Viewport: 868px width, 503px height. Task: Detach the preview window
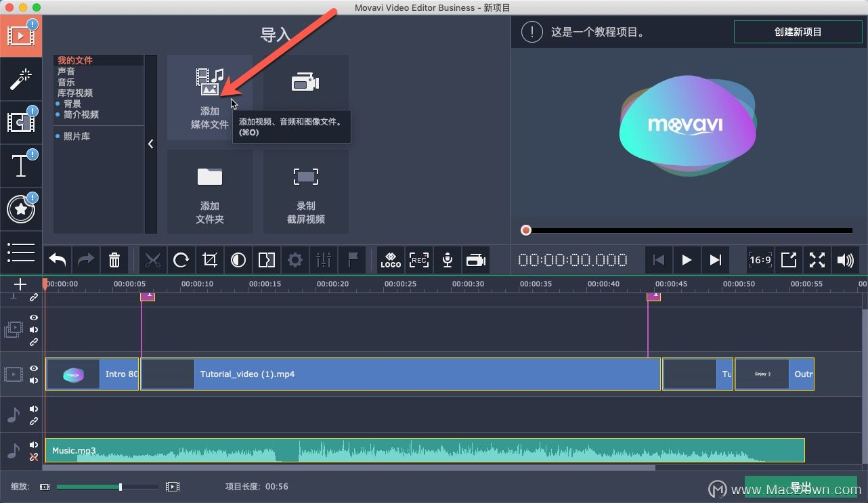(x=789, y=260)
